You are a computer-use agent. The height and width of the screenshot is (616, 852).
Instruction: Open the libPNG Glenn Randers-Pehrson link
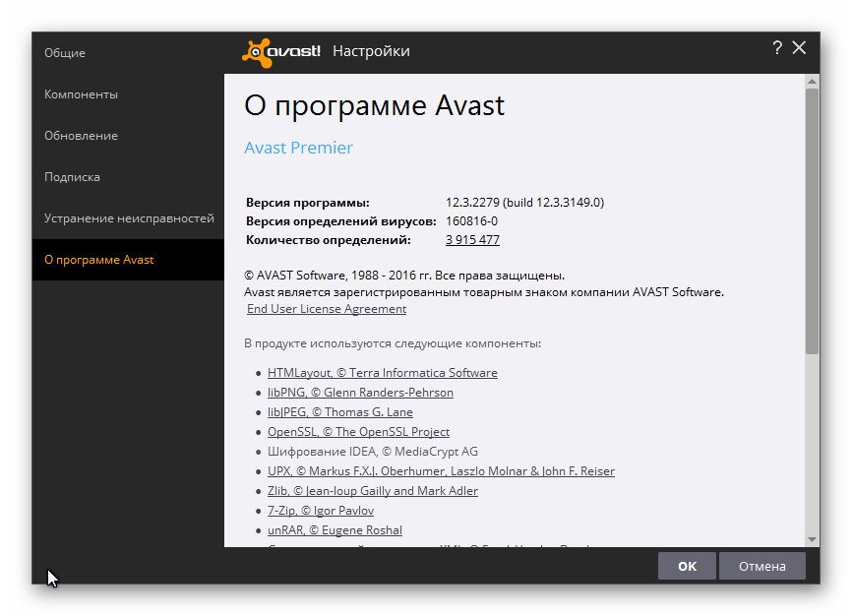(x=360, y=393)
